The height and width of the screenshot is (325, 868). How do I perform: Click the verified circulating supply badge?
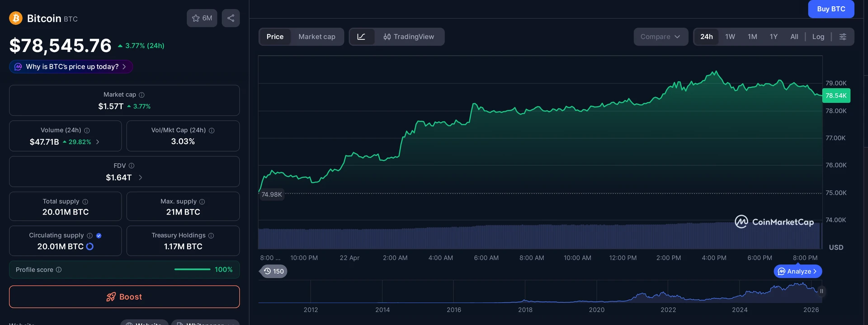coord(99,235)
